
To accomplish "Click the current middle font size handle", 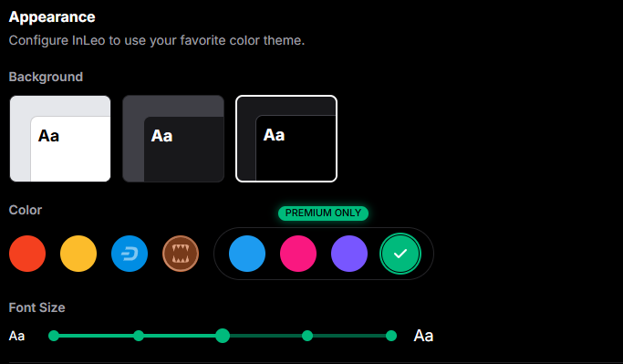I will click(223, 336).
